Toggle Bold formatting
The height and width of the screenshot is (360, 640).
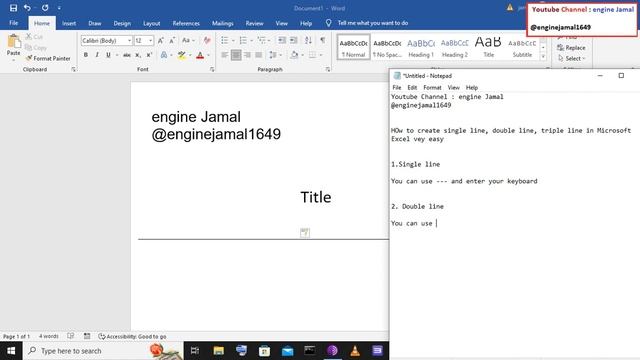86,55
